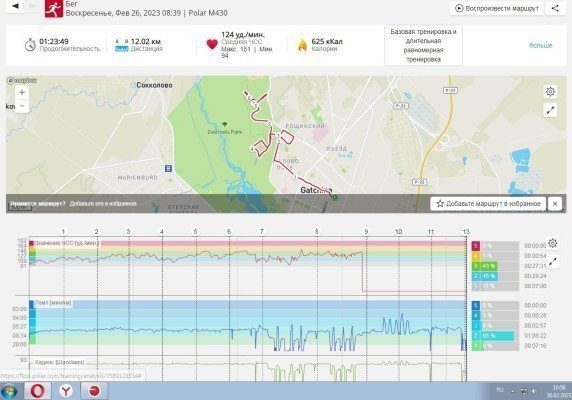This screenshot has height=400, width=572.
Task: Click the 124 уд./мин. heart rate value
Action: (x=243, y=35)
